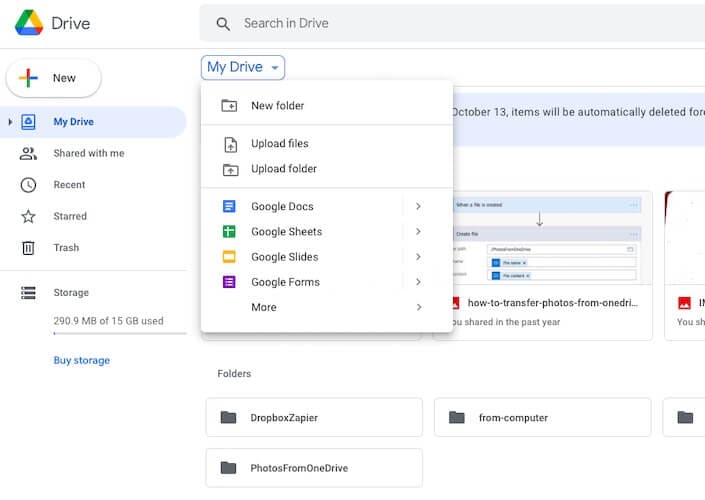Select New folder from the menu

coord(277,106)
